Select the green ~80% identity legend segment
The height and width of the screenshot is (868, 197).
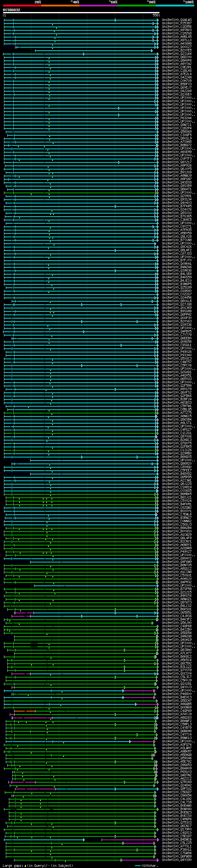[136, 6]
